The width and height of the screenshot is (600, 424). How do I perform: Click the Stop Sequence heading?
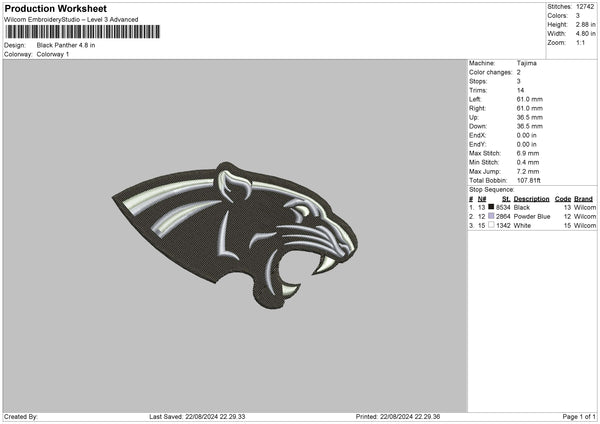[x=492, y=190]
